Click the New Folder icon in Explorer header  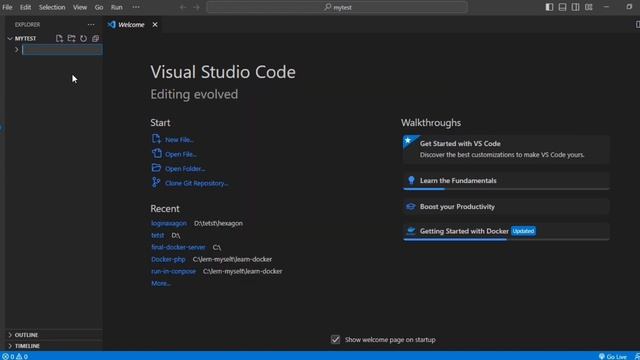(x=71, y=38)
